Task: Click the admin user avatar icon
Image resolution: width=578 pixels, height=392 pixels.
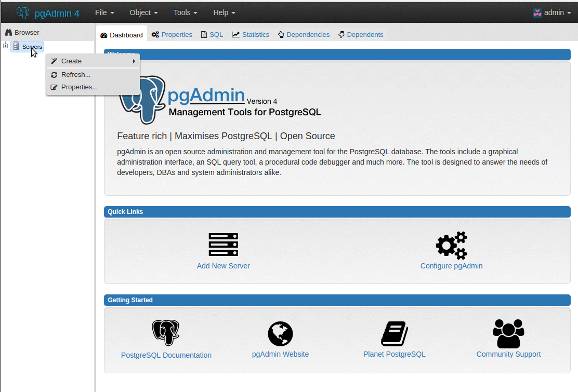Action: pos(537,13)
